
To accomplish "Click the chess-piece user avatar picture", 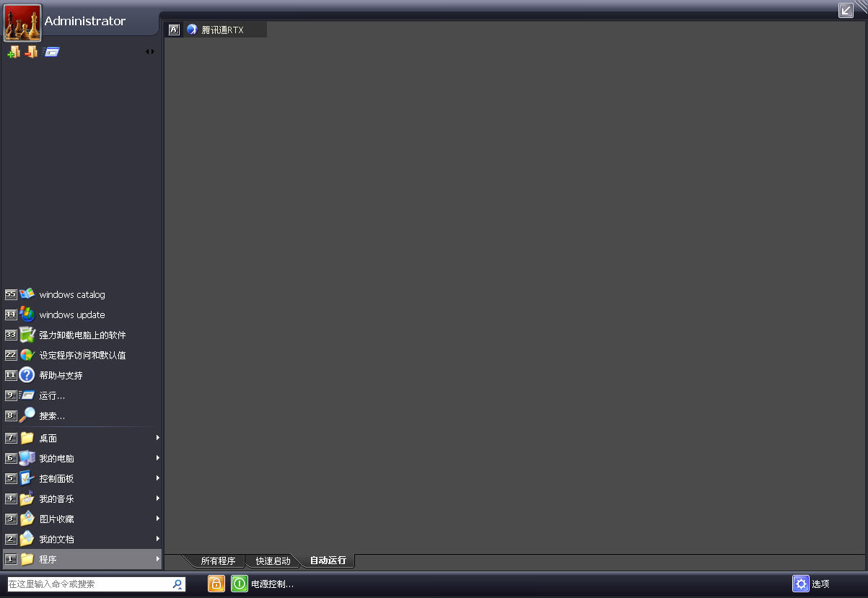I will click(22, 22).
